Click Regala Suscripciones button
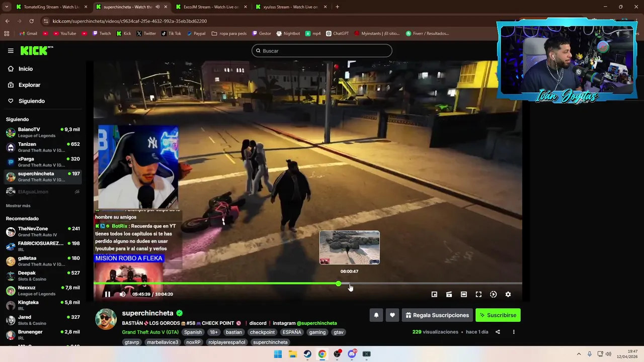Viewport: 644px width, 362px height. click(x=437, y=315)
